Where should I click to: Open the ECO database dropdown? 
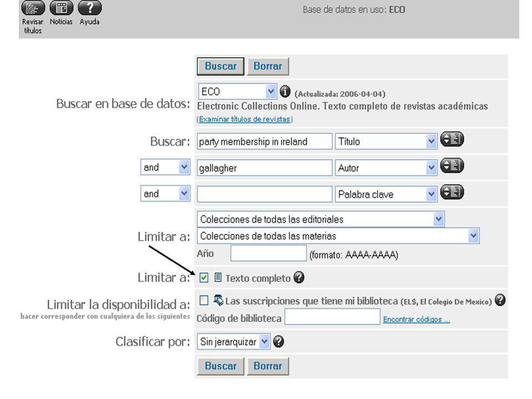pyautogui.click(x=237, y=91)
